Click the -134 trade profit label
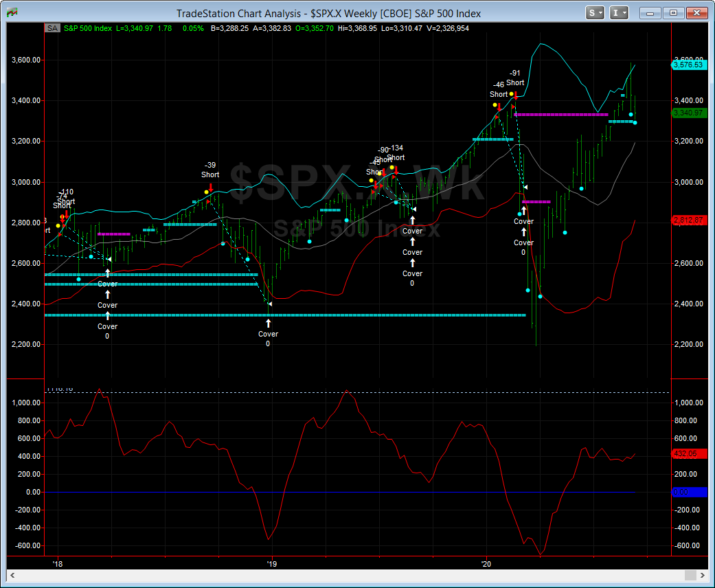Image resolution: width=715 pixels, height=588 pixels. (x=396, y=148)
